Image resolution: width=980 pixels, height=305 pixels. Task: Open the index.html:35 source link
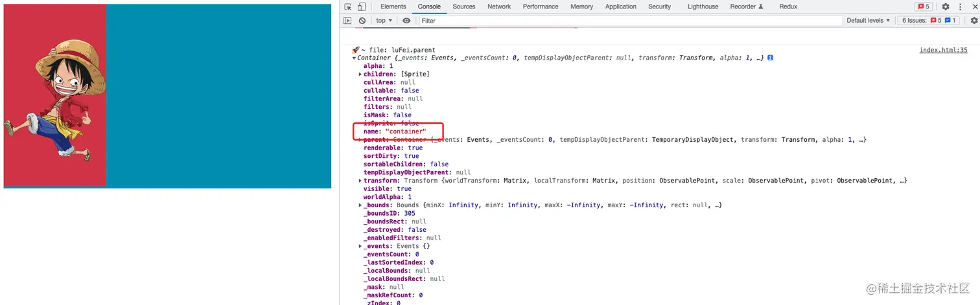(x=943, y=50)
